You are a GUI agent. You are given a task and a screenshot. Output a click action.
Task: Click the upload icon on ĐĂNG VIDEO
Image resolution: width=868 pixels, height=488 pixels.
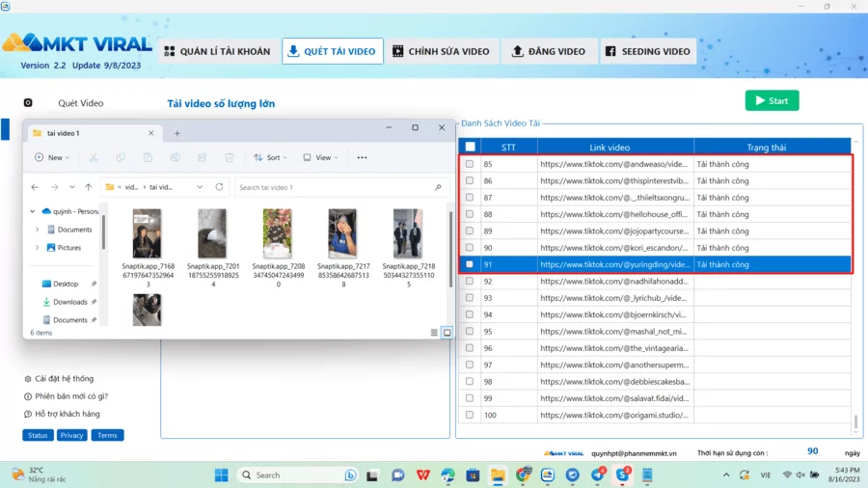pyautogui.click(x=518, y=51)
